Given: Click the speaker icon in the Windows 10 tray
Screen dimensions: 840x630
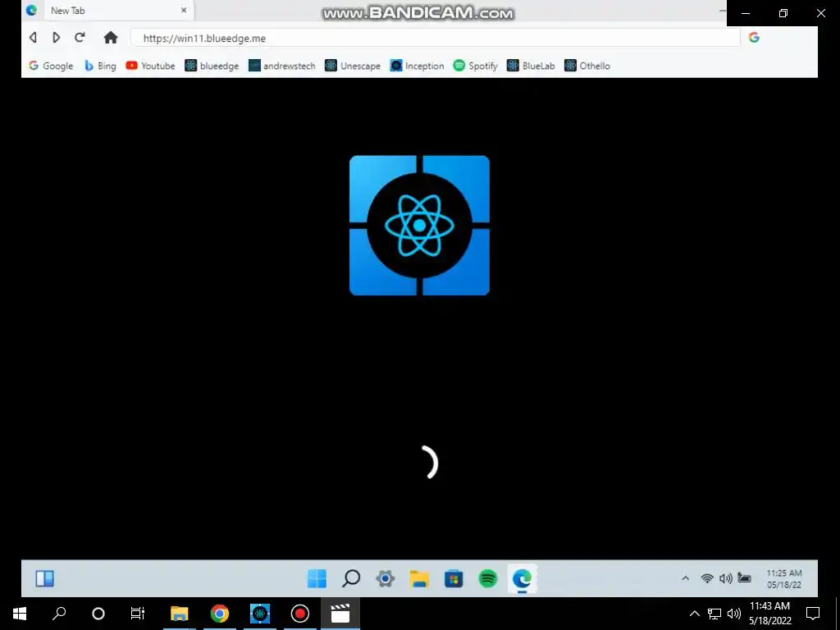Looking at the screenshot, I should click(734, 614).
